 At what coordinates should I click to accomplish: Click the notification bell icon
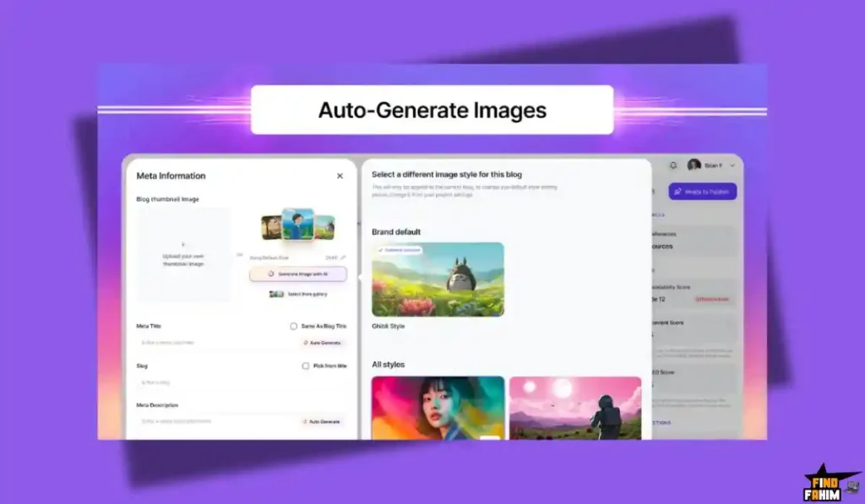pos(673,165)
